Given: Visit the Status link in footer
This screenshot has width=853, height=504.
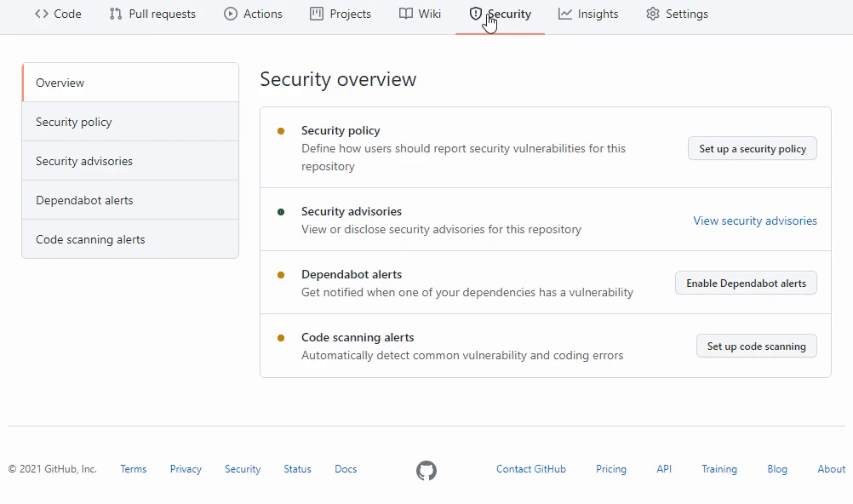Looking at the screenshot, I should [297, 469].
